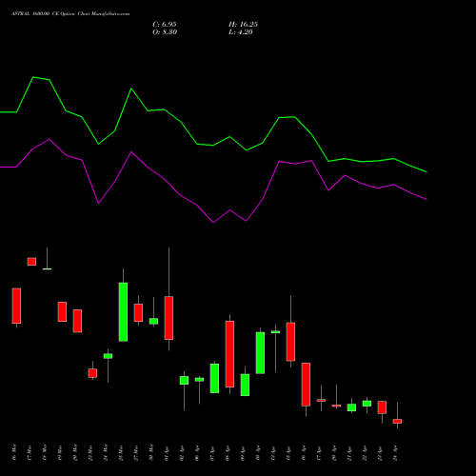This screenshot has width=476, height=476.
Task: Select the open value O: 8.30
Action: point(165,32)
